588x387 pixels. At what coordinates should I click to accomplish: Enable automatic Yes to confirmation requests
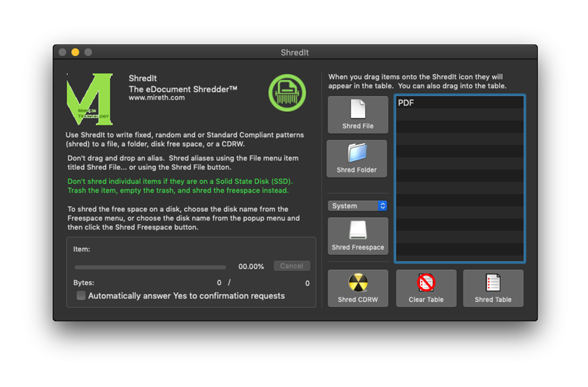click(81, 296)
